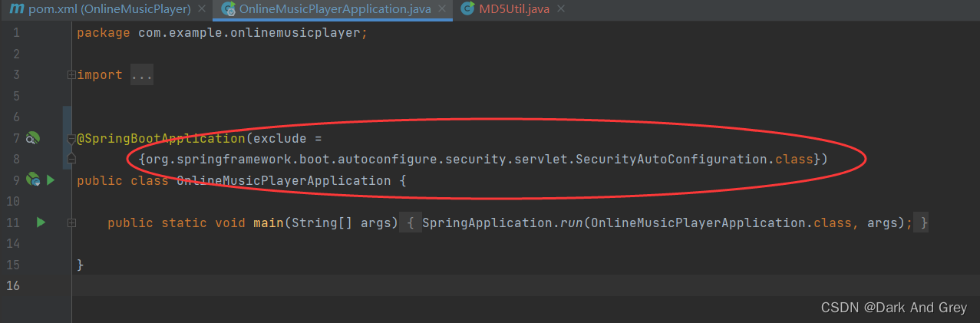
Task: Click line number 1 in the gutter
Action: [16, 33]
